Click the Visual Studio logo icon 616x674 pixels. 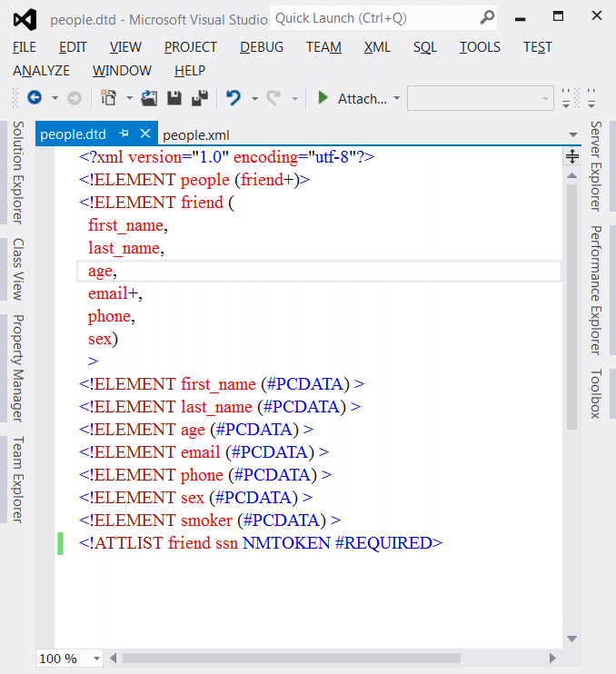(25, 20)
